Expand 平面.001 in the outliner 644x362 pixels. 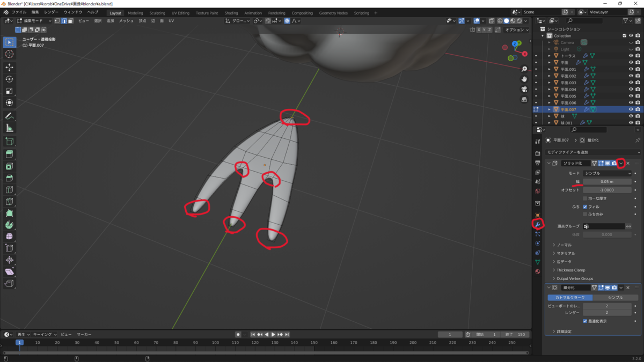point(549,69)
